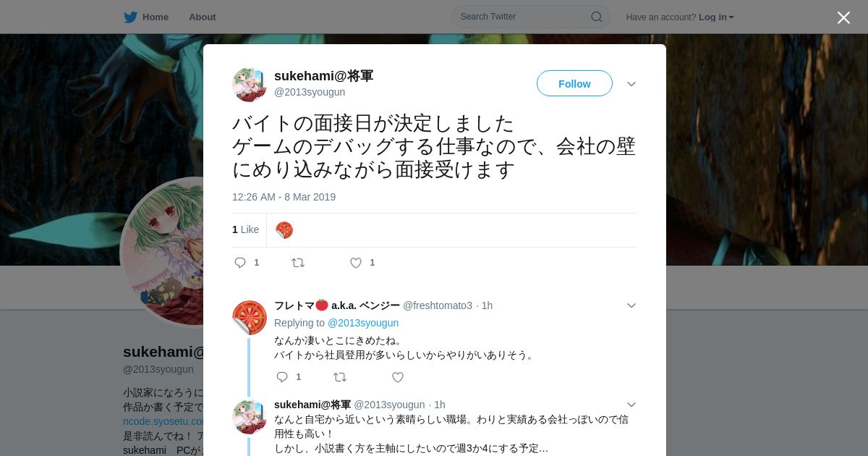Open the @2013syougun mention link
The height and width of the screenshot is (456, 868).
coord(363,323)
